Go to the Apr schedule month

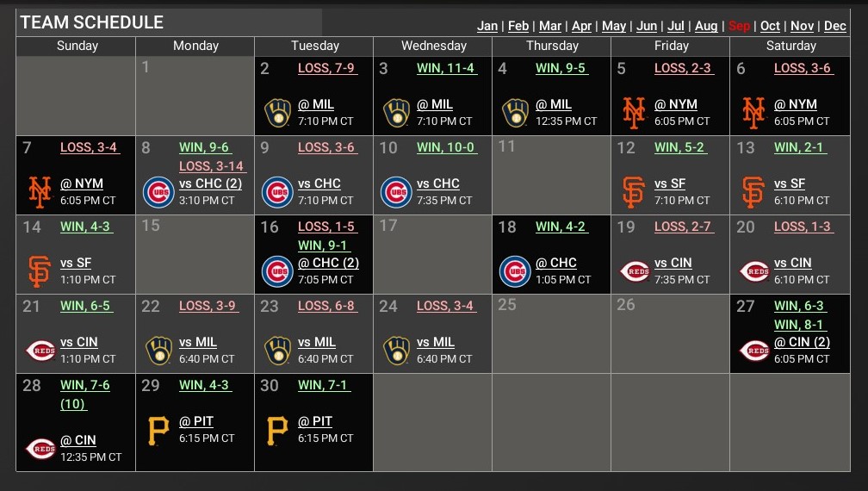click(x=581, y=26)
